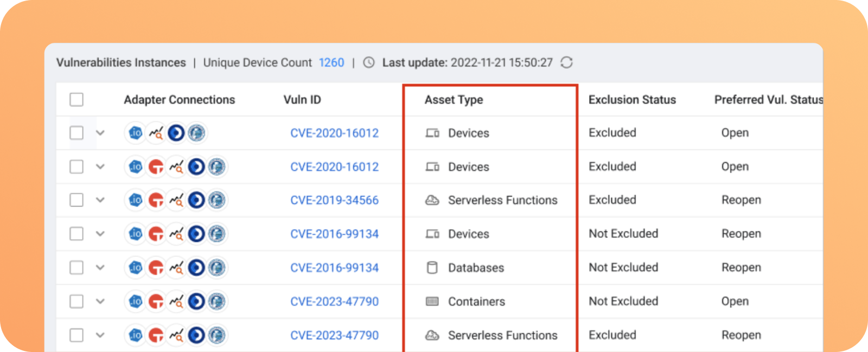Click the Asset Type column header
The height and width of the screenshot is (352, 868).
[454, 100]
